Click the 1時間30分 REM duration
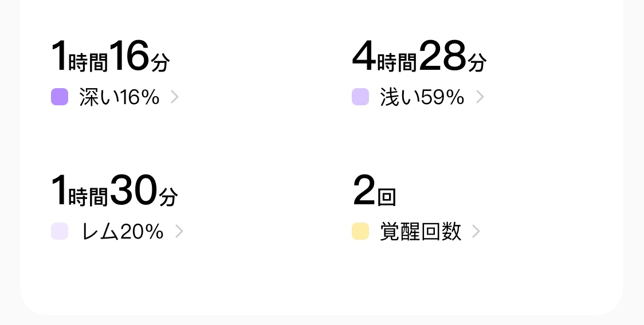This screenshot has height=325, width=644. pos(114,191)
